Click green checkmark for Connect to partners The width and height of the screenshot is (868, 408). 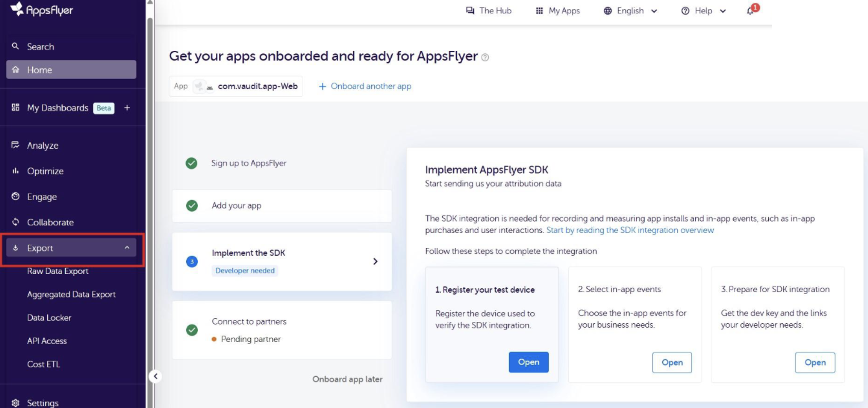(192, 330)
